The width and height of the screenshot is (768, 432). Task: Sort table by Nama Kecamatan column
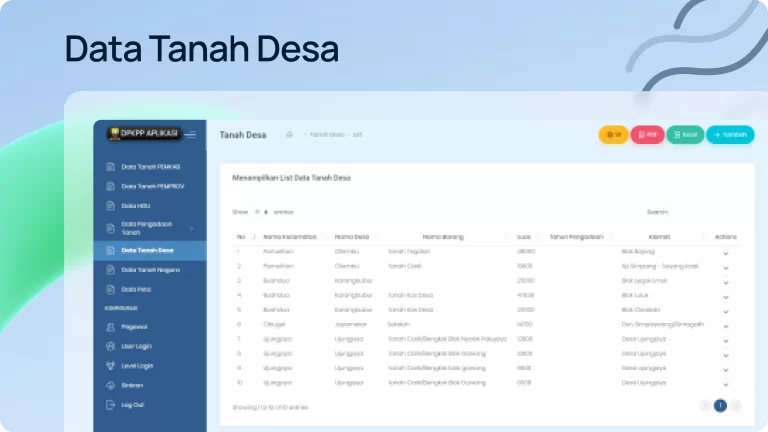(293, 237)
